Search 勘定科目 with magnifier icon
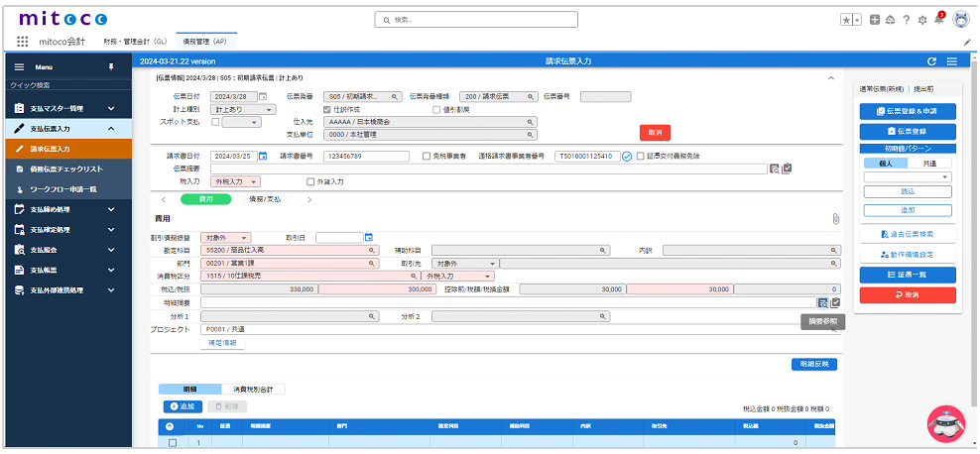The width and height of the screenshot is (980, 454). coord(373,250)
